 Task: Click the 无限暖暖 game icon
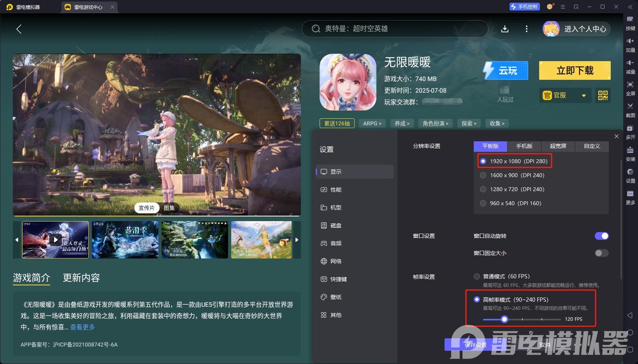[348, 82]
